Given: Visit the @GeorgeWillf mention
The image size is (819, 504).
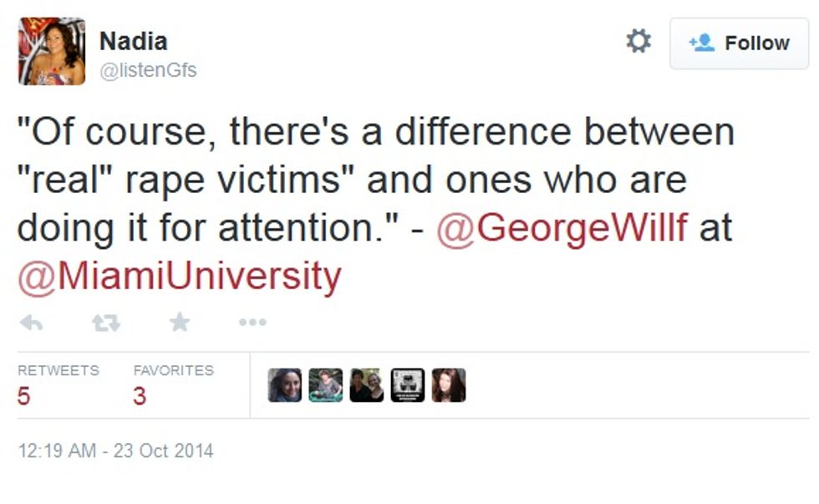Looking at the screenshot, I should tap(562, 227).
